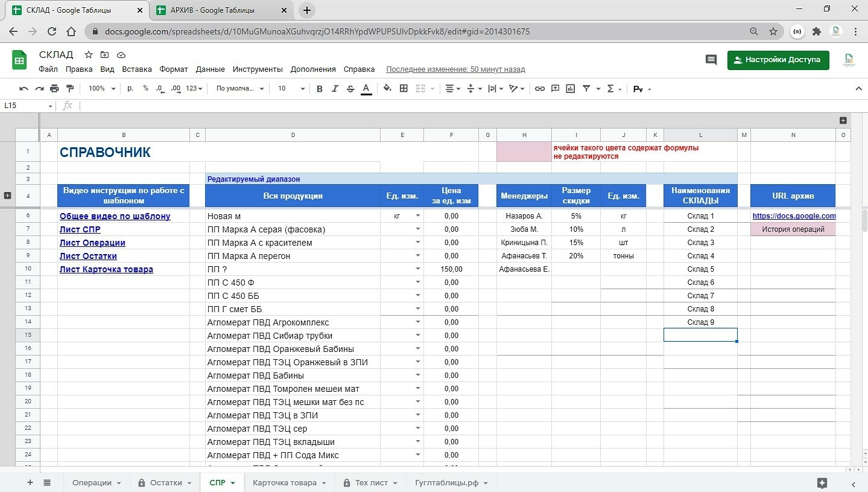Screen dimensions: 868x492
Task: Open the Инструменты menu
Action: click(258, 69)
